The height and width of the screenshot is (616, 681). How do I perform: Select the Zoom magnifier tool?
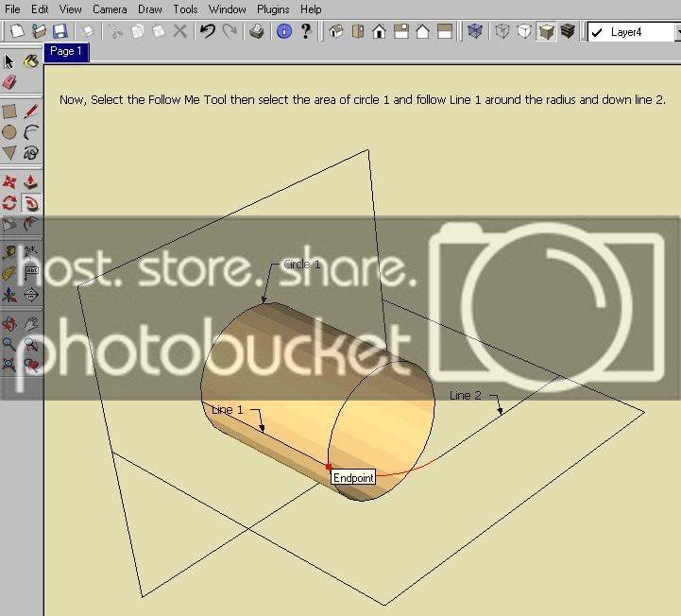9,344
